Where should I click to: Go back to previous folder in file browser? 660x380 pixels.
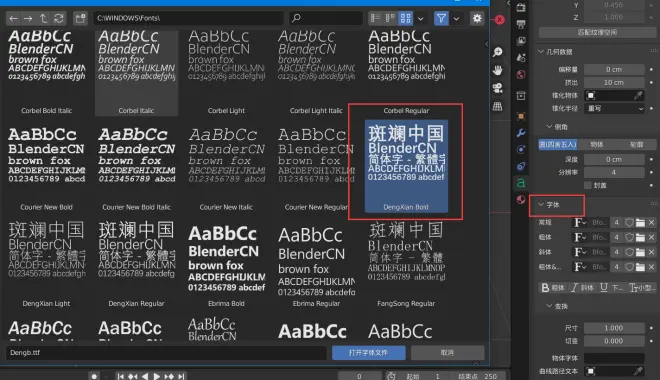point(13,19)
